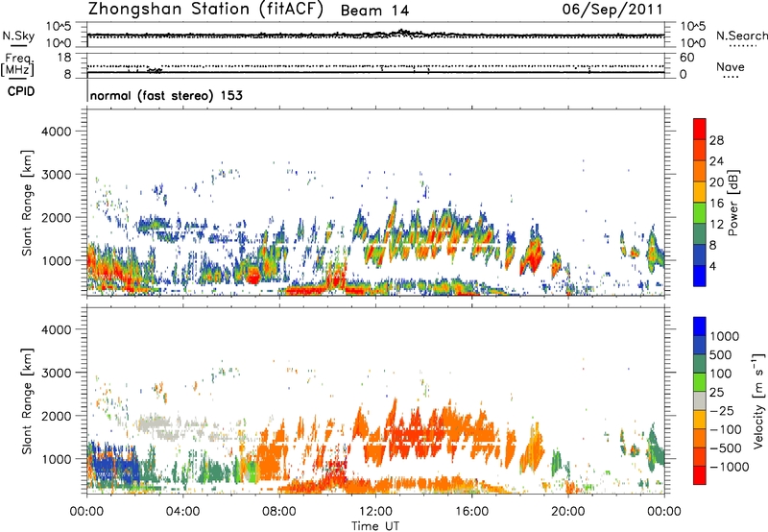Click the 16:00 time axis label
The height and width of the screenshot is (532, 768).
click(471, 512)
